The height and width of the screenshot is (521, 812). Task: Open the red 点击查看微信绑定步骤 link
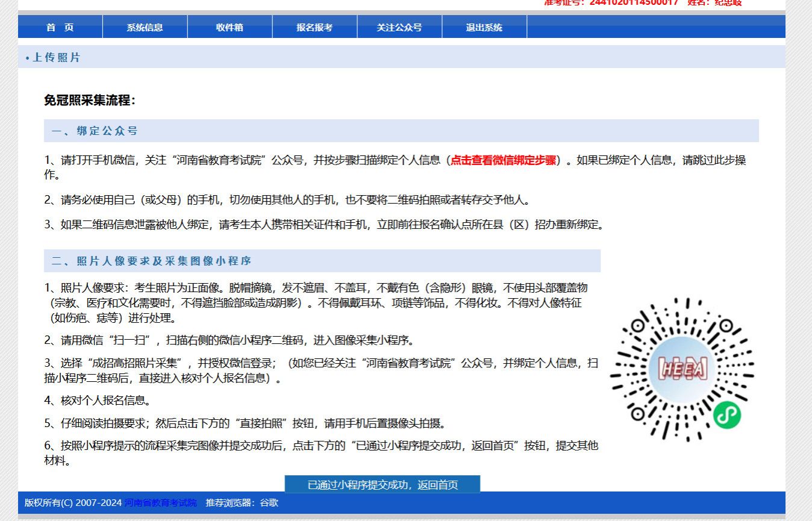503,160
